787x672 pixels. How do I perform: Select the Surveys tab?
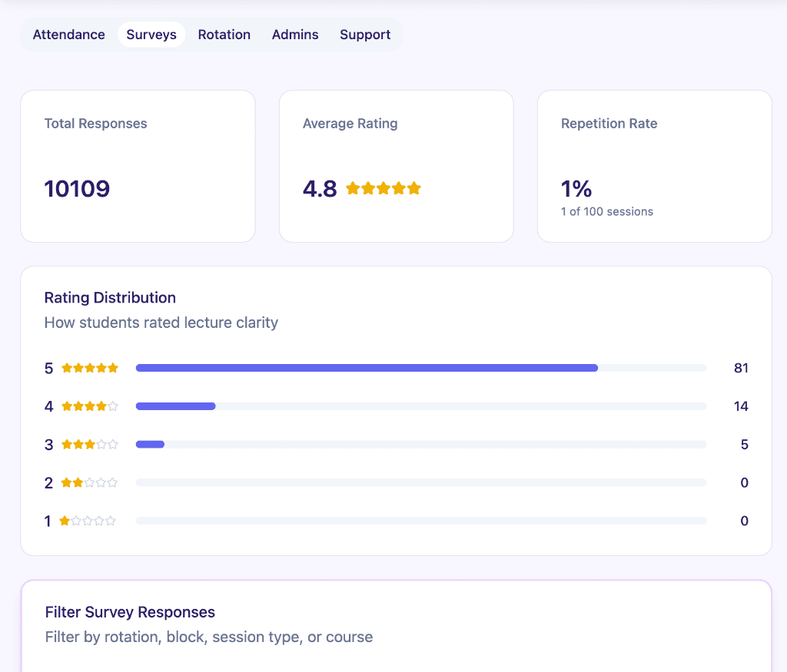[151, 35]
